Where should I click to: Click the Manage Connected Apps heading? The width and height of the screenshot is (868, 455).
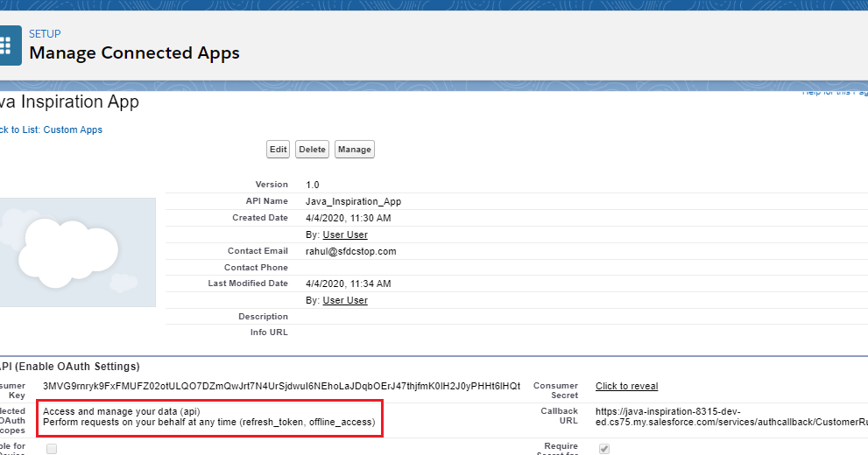[x=134, y=53]
